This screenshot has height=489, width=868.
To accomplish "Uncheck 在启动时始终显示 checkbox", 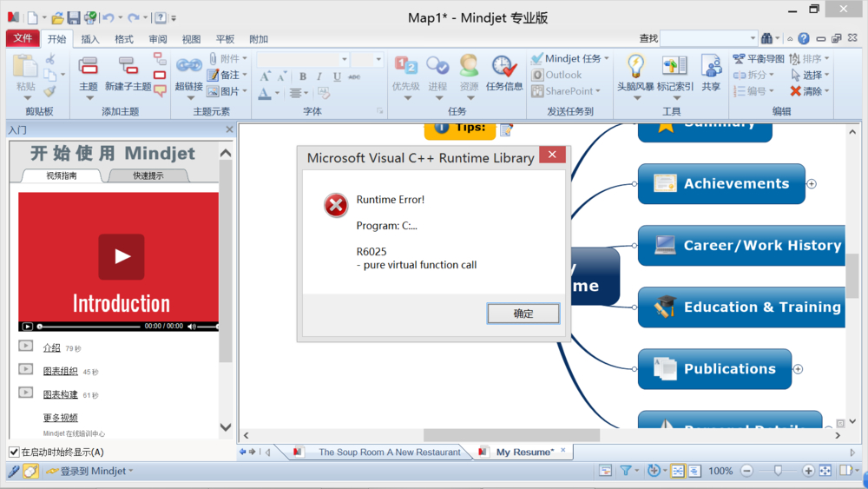I will [x=15, y=452].
